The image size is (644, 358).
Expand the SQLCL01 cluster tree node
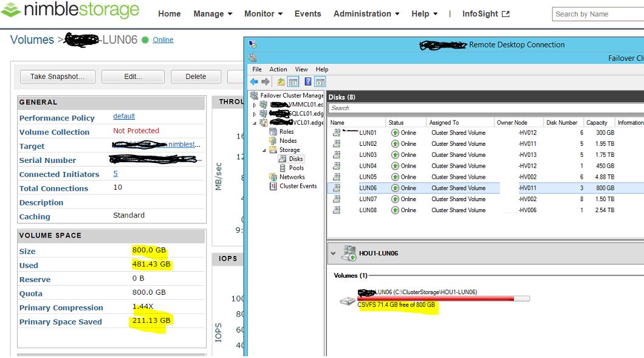[255, 114]
